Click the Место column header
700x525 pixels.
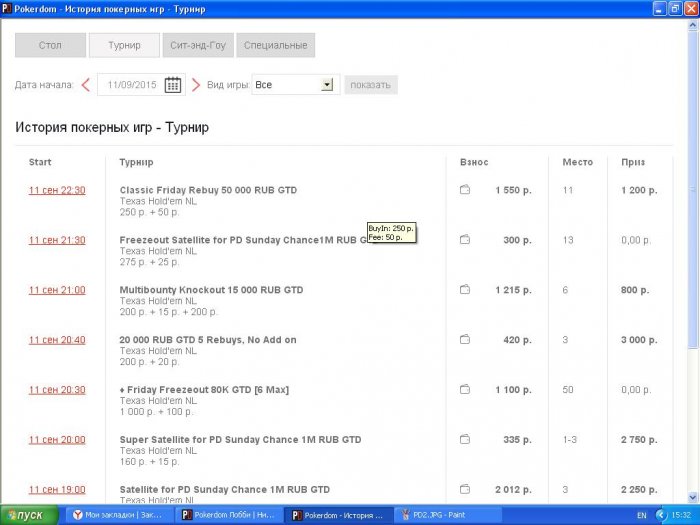coord(577,162)
